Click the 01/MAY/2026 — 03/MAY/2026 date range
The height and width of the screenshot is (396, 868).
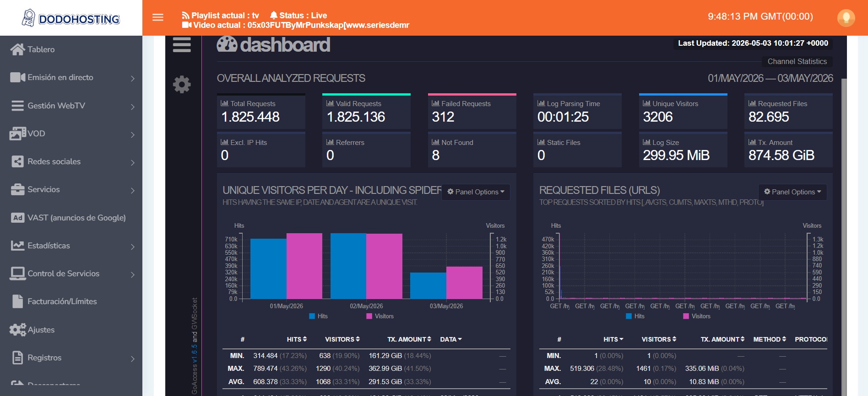pos(770,78)
